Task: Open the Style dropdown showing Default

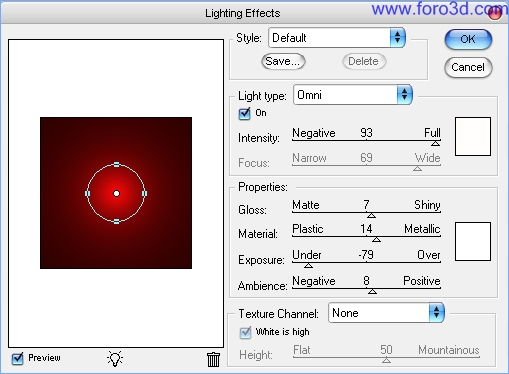Action: click(x=337, y=38)
